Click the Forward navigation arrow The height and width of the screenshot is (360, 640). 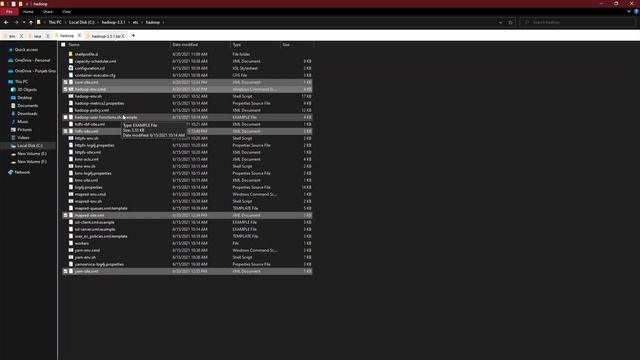click(x=16, y=22)
